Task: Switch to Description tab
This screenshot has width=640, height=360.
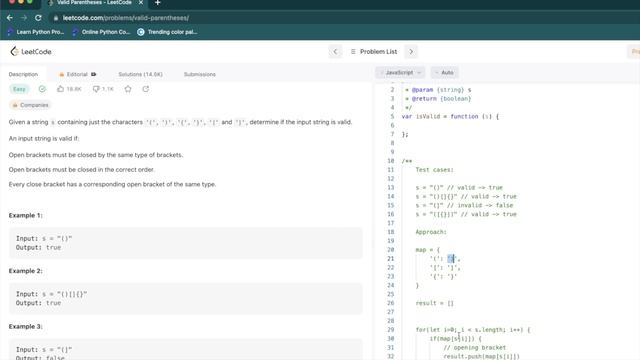Action: pos(23,74)
